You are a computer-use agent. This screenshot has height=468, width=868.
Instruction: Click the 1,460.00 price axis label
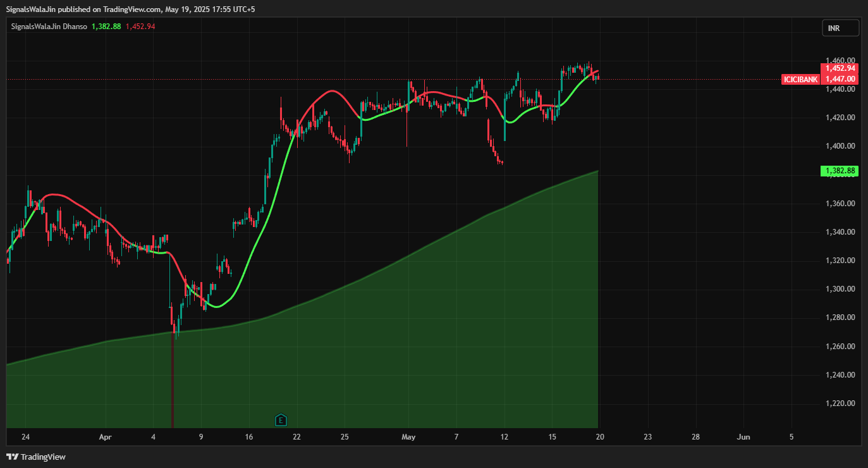tap(840, 61)
